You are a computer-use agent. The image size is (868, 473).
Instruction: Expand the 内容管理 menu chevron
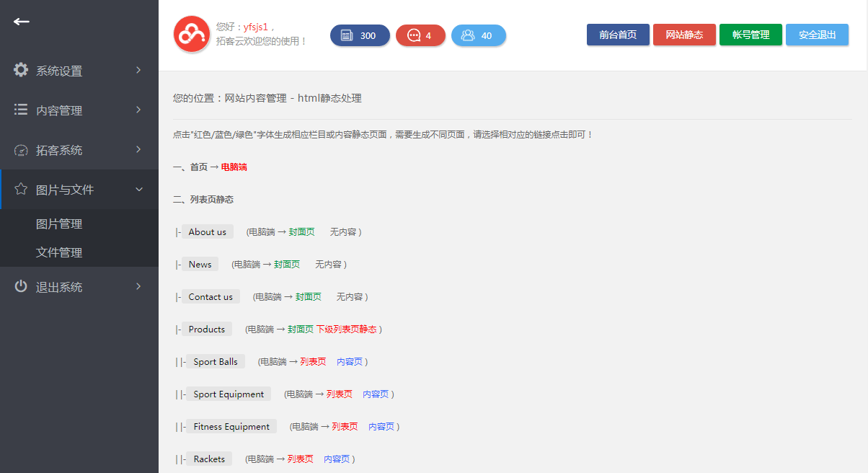coord(138,110)
